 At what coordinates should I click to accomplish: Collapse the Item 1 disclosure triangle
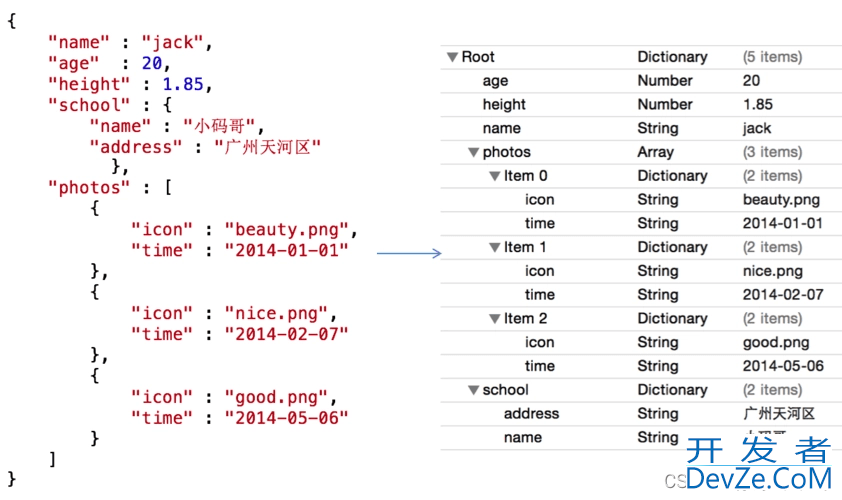[495, 248]
